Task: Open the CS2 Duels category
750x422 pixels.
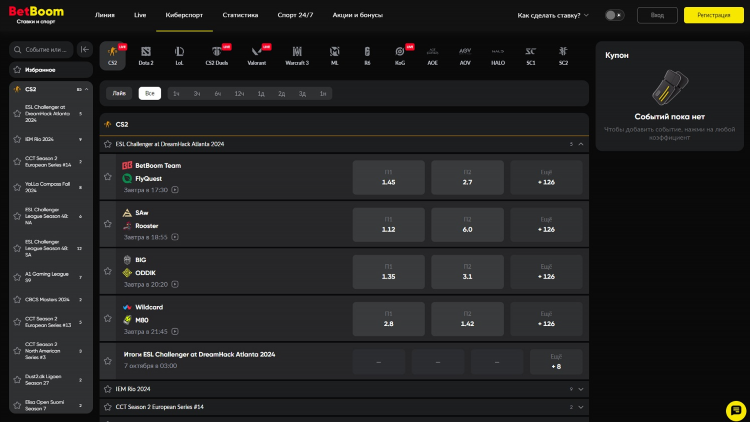Action: click(217, 56)
